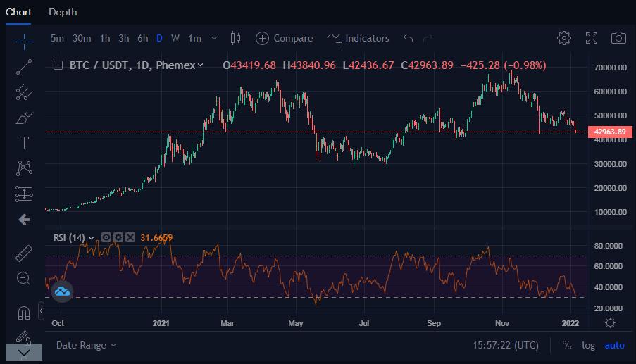Select the XABCD pattern tool
The height and width of the screenshot is (364, 636).
point(24,168)
